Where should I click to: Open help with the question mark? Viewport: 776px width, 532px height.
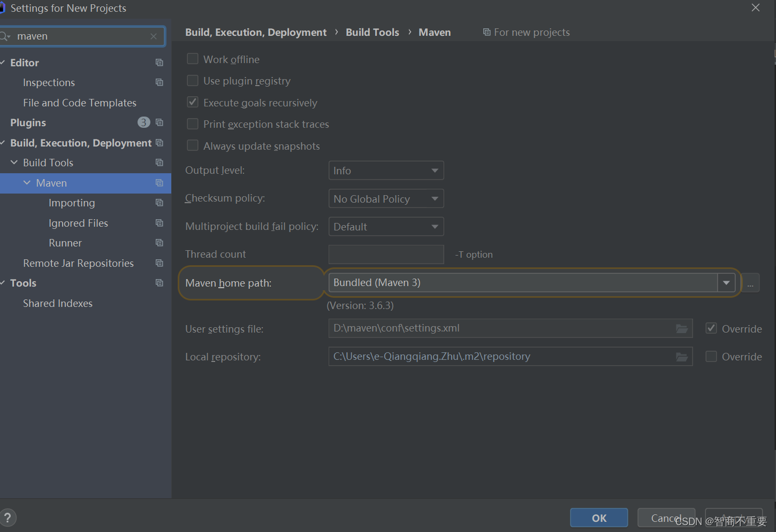click(x=7, y=518)
